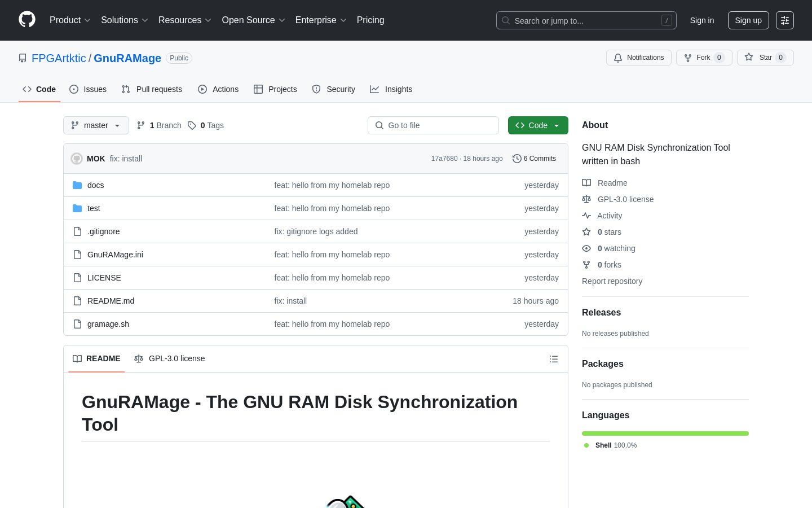Switch to the Issues tab

(88, 89)
